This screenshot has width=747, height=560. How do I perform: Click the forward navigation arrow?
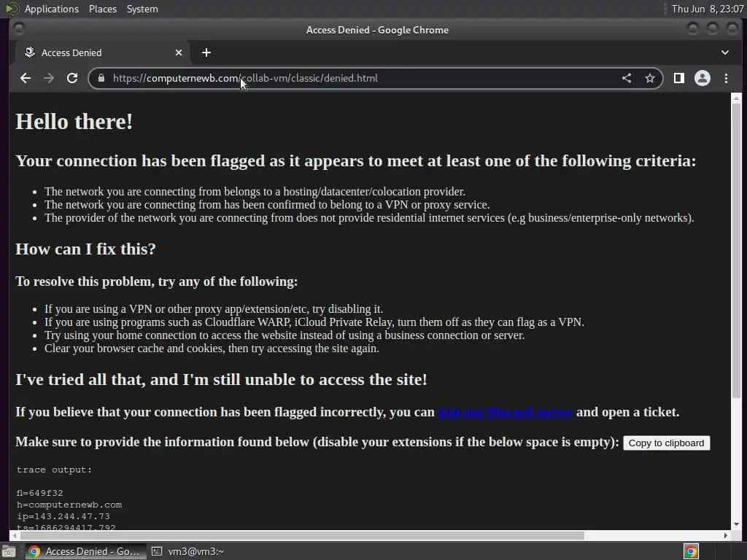[x=49, y=78]
